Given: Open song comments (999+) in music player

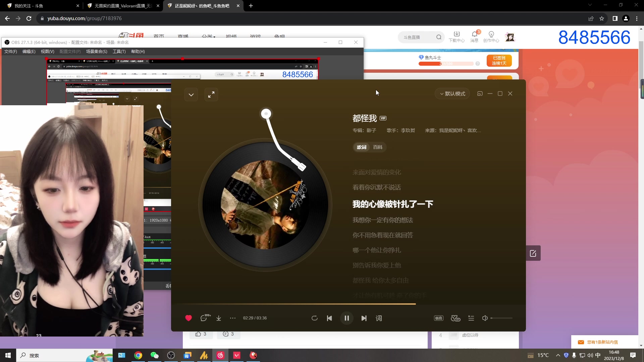Looking at the screenshot, I should tap(205, 318).
